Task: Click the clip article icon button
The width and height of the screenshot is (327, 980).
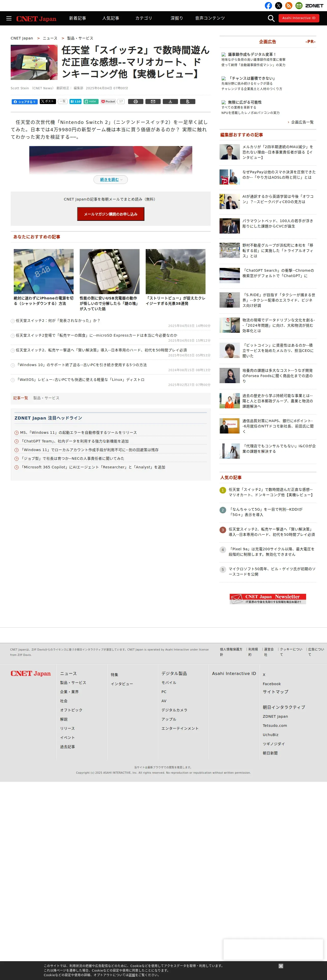Action: click(x=188, y=102)
